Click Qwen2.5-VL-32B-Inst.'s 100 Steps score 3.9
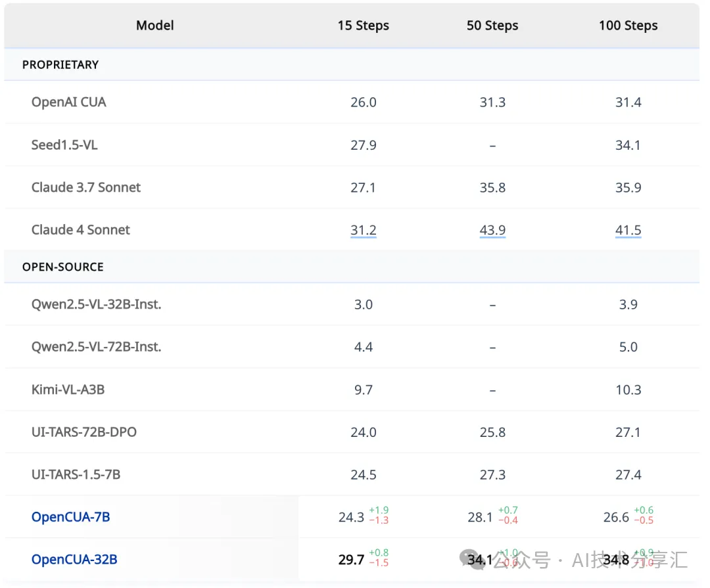 pos(628,305)
